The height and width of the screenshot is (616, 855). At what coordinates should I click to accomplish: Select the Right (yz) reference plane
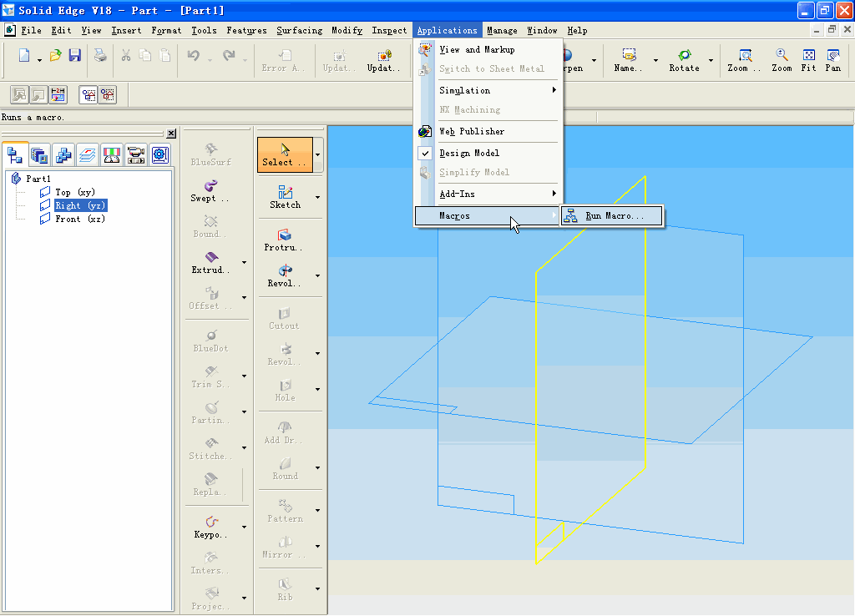(80, 205)
